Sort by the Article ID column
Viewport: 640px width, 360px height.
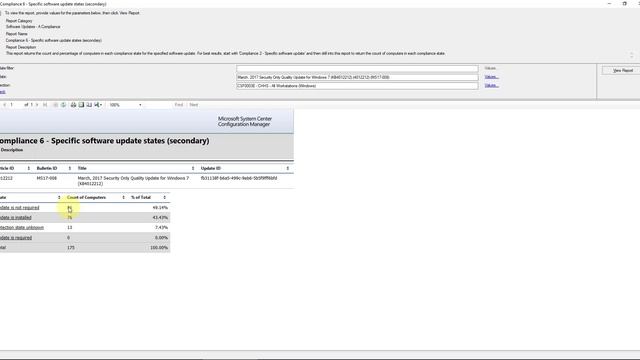29,168
